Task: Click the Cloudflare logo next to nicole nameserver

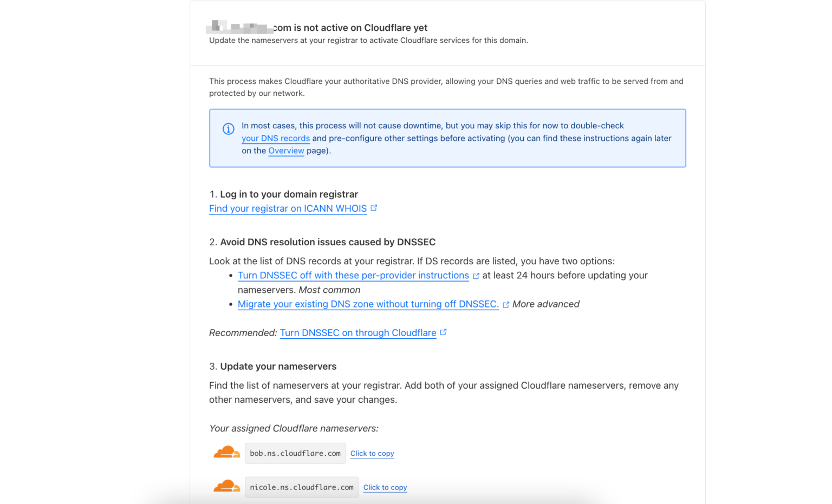Action: [x=227, y=486]
